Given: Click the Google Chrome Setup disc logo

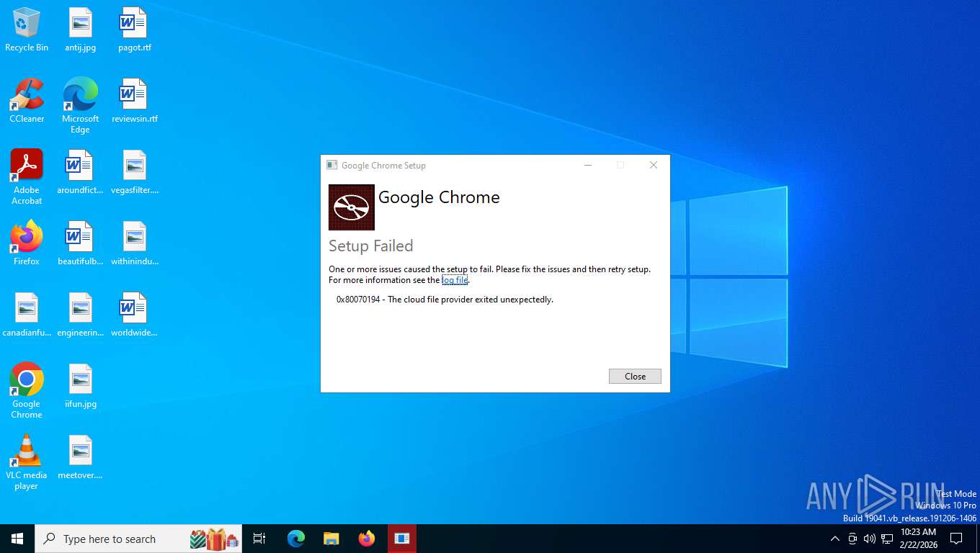Looking at the screenshot, I should [352, 207].
